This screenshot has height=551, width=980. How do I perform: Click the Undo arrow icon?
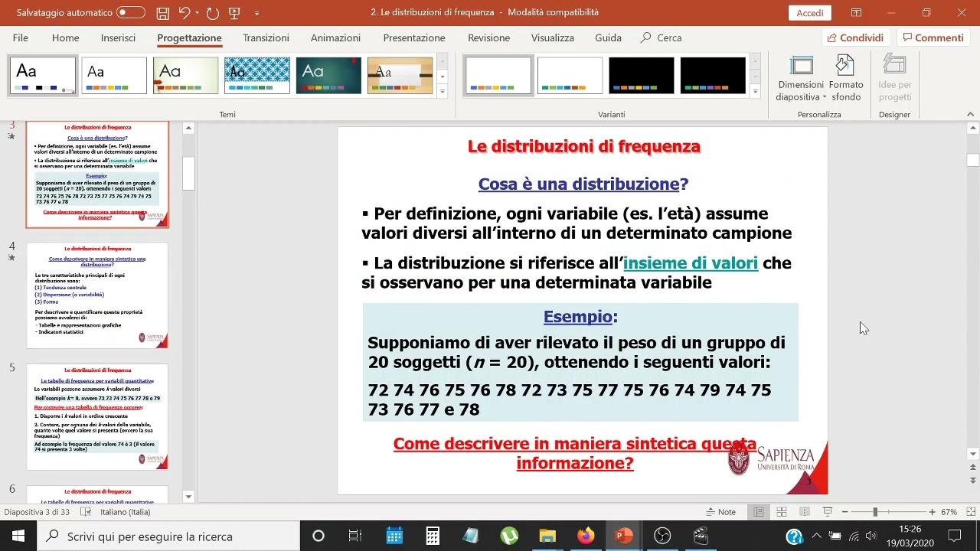tap(184, 13)
